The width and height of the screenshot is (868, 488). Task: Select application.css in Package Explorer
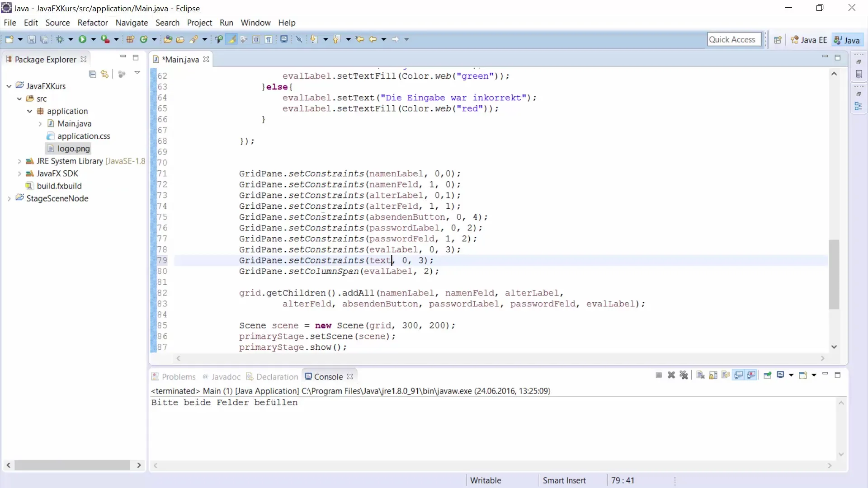(79, 136)
